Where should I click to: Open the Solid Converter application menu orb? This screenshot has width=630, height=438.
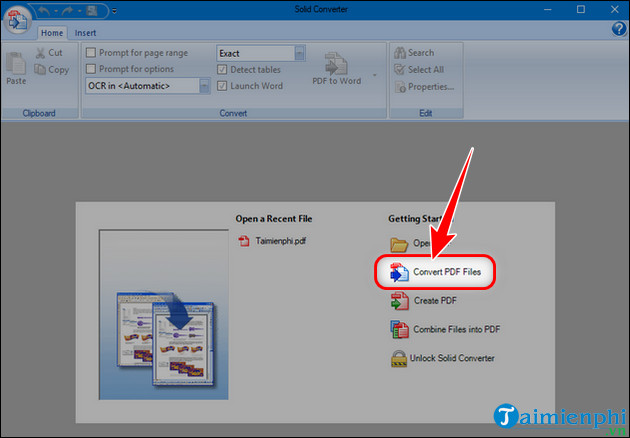[17, 20]
